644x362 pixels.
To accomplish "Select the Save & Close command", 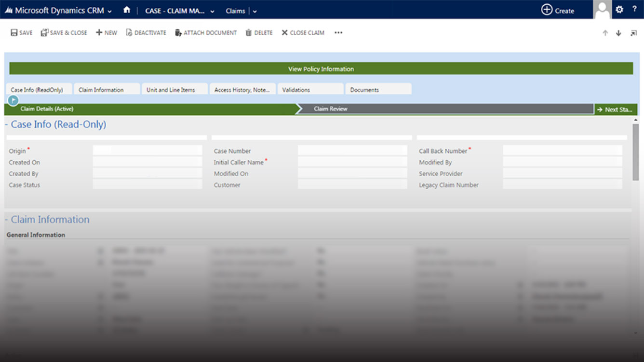I will pos(63,32).
